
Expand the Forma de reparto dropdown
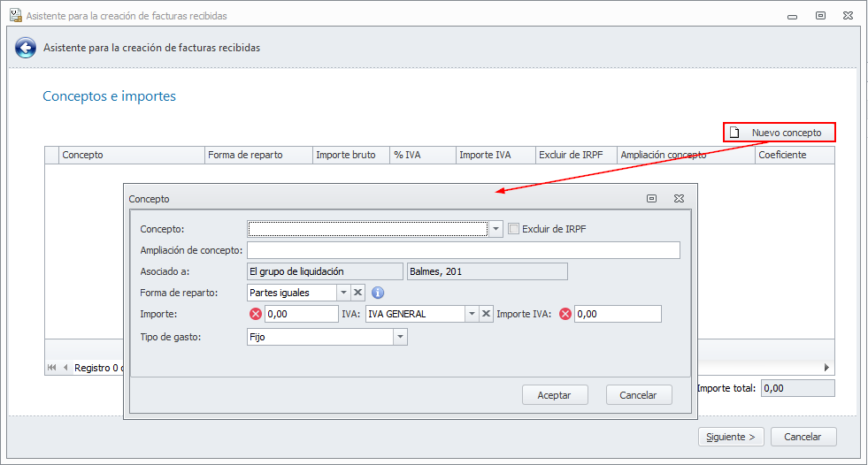343,293
